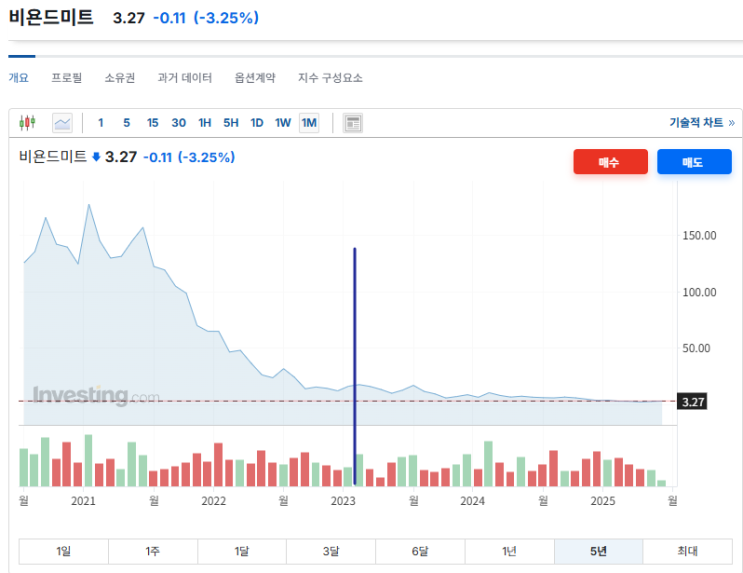This screenshot has width=743, height=573.
Task: Click the 2024 time axis label
Action: coord(472,501)
